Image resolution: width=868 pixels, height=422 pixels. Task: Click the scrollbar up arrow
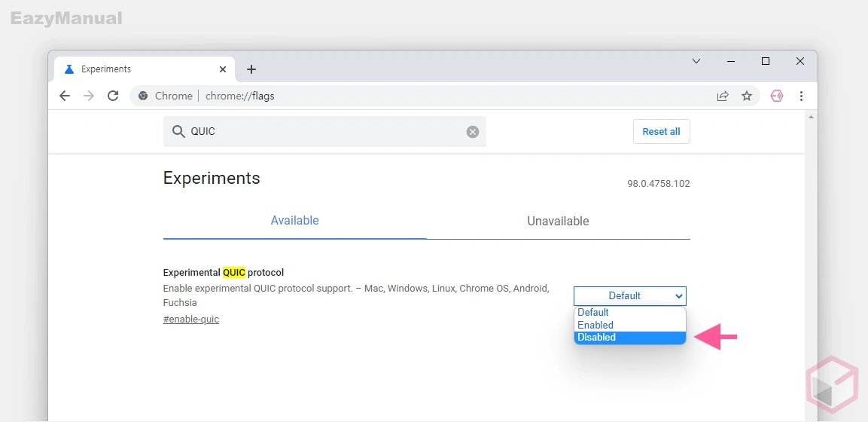pos(811,118)
